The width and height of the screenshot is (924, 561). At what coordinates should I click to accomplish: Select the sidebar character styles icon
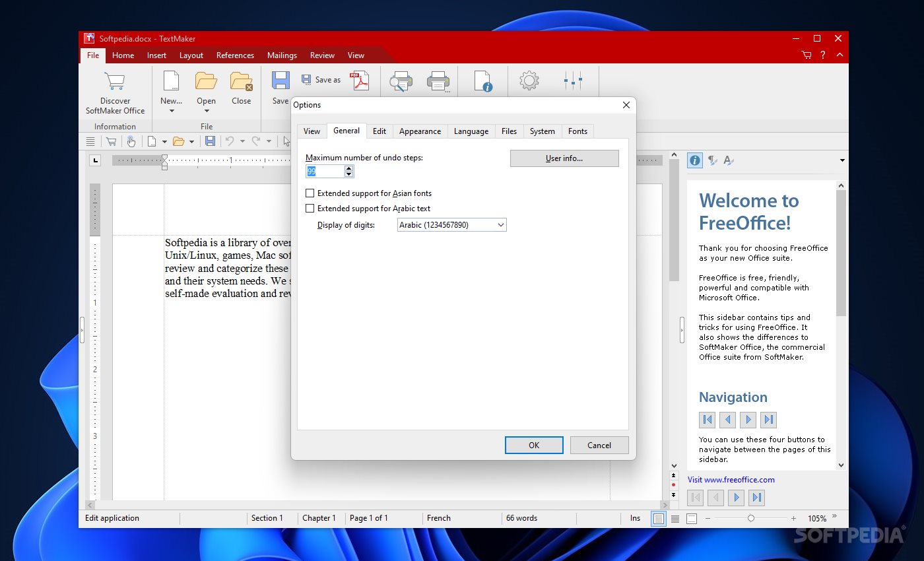729,160
